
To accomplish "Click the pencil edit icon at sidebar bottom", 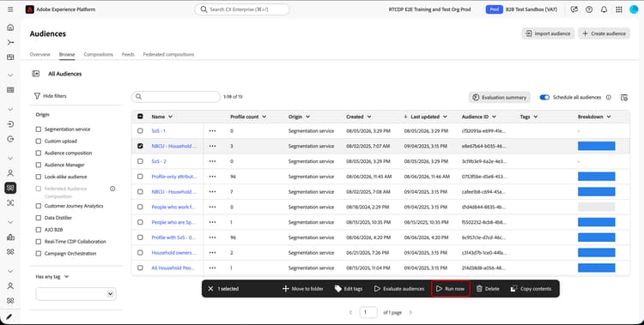I will (9, 317).
